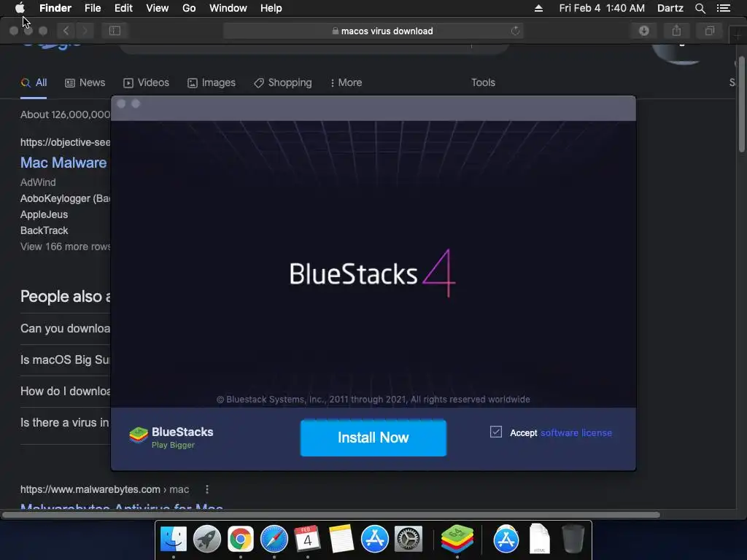This screenshot has height=560, width=747.
Task: Open Calendar from the Dock
Action: pyautogui.click(x=307, y=539)
